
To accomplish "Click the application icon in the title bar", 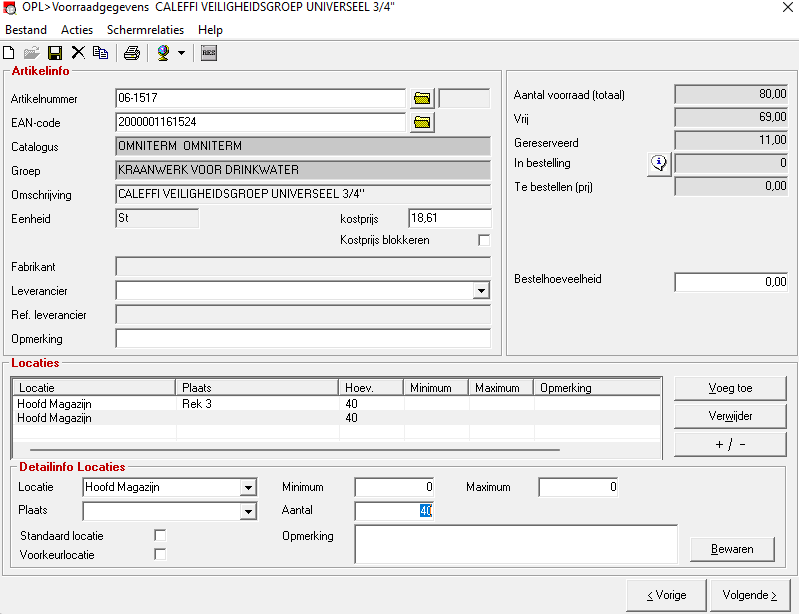I will click(9, 8).
